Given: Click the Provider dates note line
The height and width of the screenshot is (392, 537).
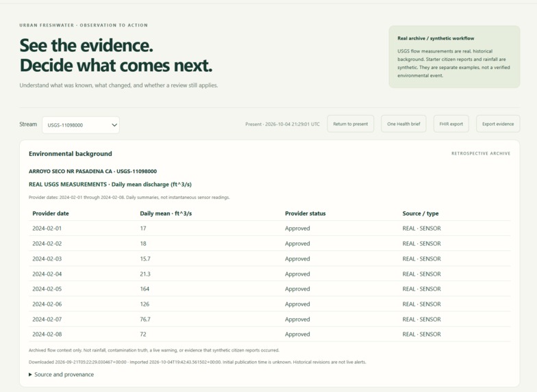Looking at the screenshot, I should tap(129, 197).
